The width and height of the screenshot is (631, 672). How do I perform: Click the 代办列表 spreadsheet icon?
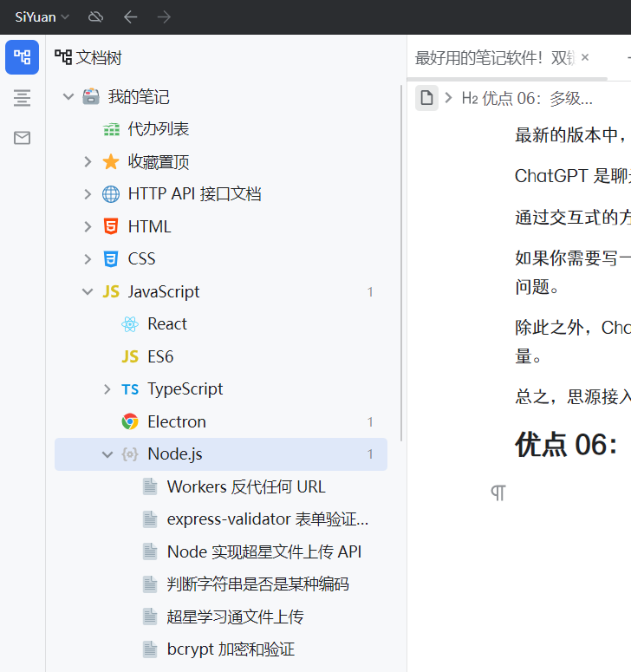click(111, 129)
